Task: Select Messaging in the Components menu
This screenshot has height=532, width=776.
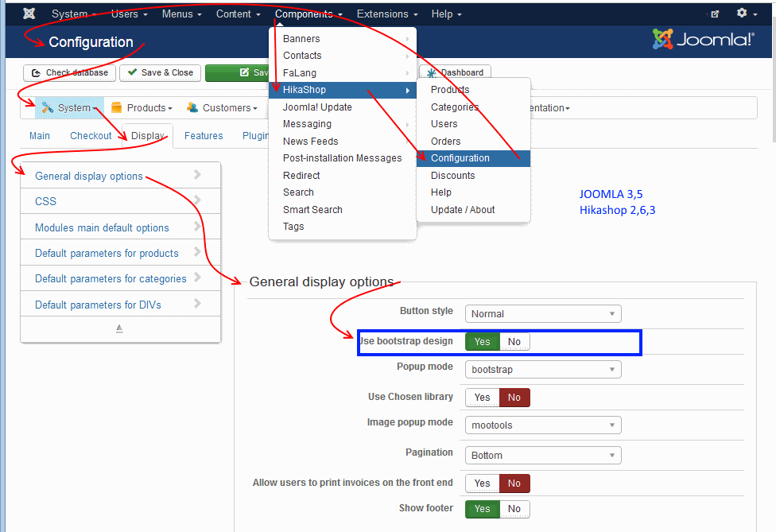Action: coord(343,124)
